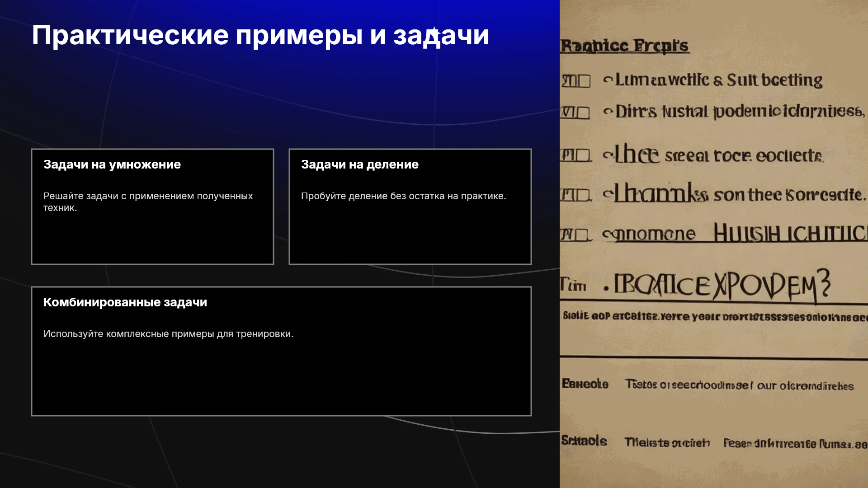Click the "Комбинированные задачи" card heading
The height and width of the screenshot is (488, 868).
click(x=125, y=302)
